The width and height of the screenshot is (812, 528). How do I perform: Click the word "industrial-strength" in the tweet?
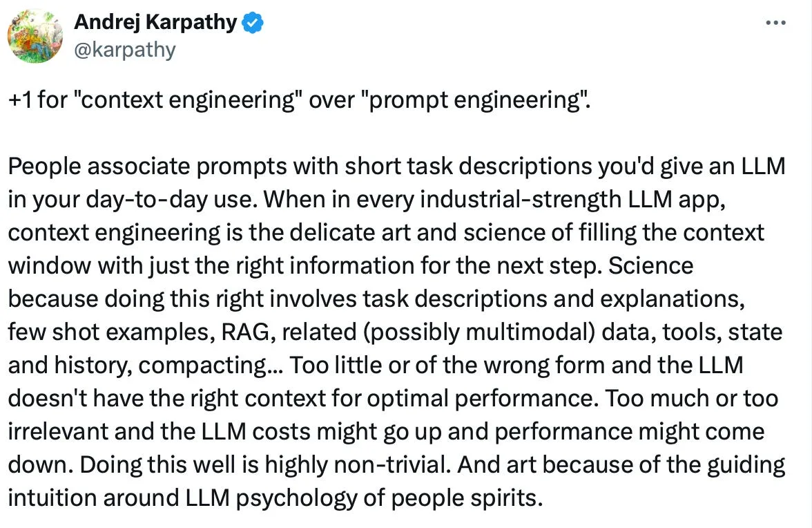coord(520,200)
